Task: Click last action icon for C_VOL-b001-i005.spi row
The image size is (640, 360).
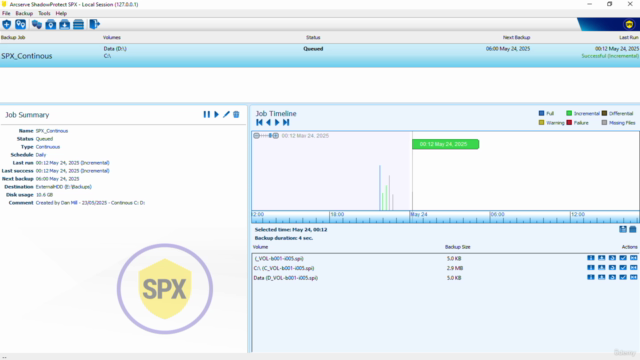Action: pyautogui.click(x=633, y=268)
